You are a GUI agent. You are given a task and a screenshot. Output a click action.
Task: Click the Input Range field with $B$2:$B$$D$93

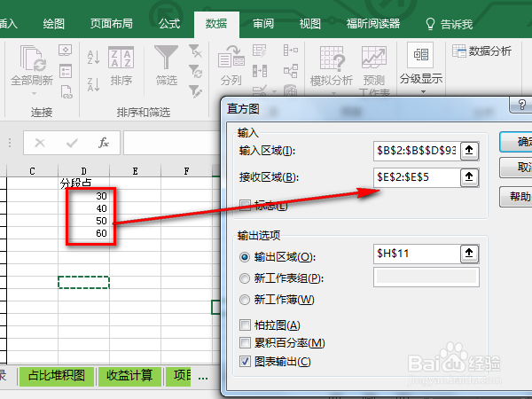pyautogui.click(x=417, y=151)
